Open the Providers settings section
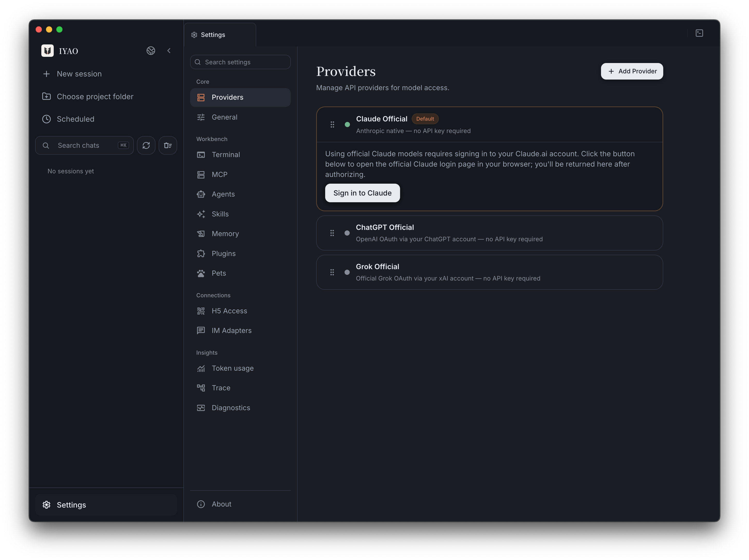749x560 pixels. coord(240,97)
